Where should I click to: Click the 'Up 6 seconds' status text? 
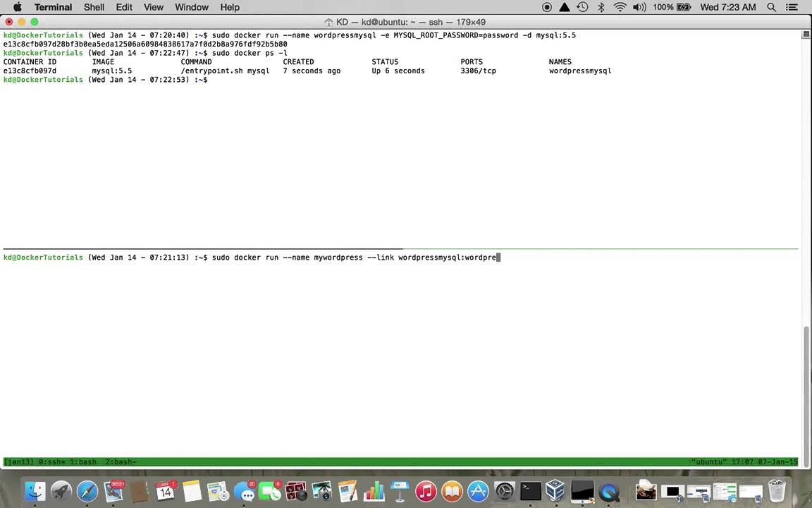click(x=398, y=71)
